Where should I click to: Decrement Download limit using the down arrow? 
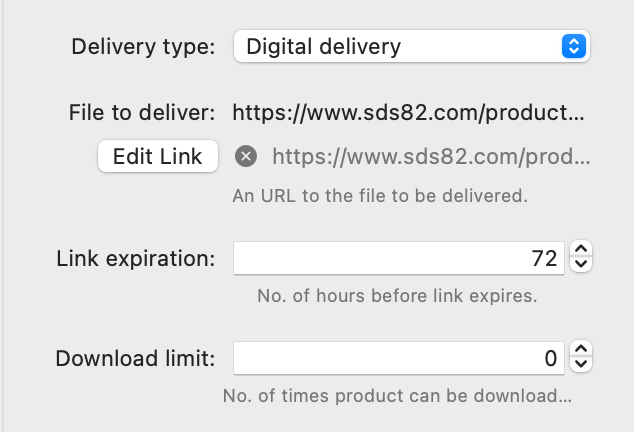click(x=582, y=365)
